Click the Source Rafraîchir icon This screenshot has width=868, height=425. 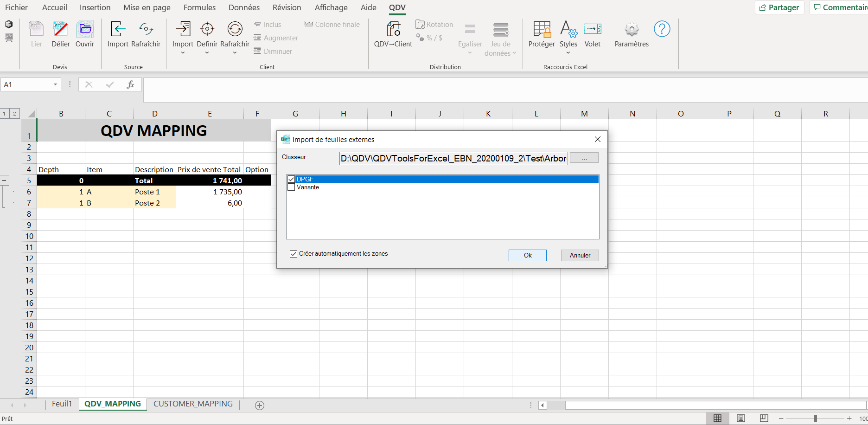tap(146, 29)
